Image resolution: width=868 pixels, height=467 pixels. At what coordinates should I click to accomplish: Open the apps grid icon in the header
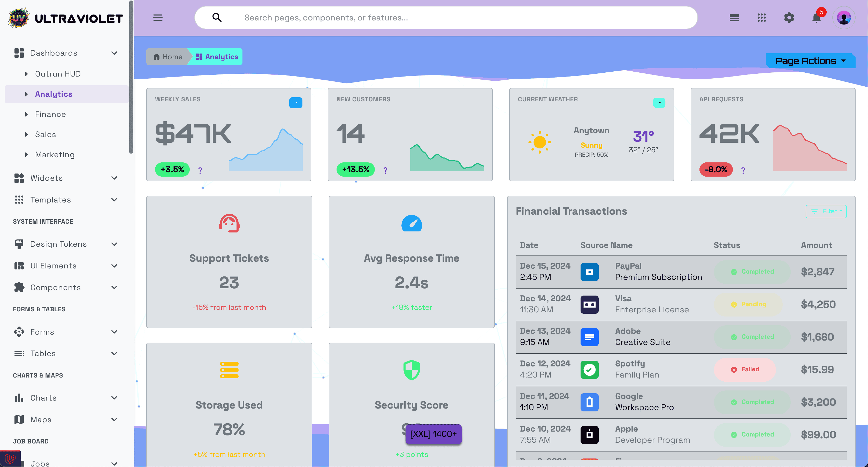pyautogui.click(x=762, y=18)
